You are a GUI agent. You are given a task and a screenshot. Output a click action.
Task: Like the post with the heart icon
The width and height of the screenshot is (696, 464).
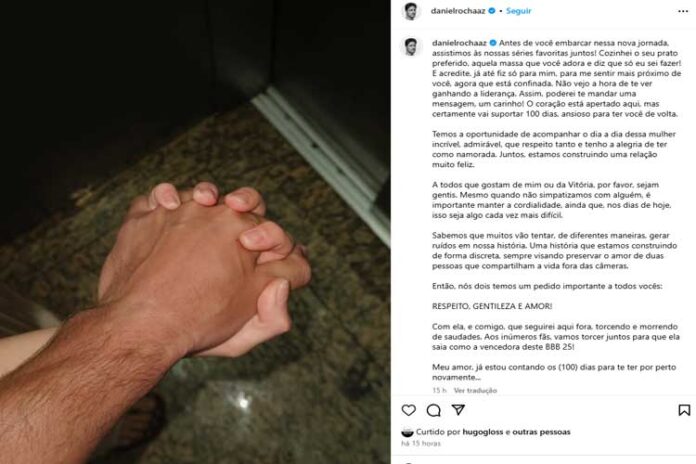point(408,410)
